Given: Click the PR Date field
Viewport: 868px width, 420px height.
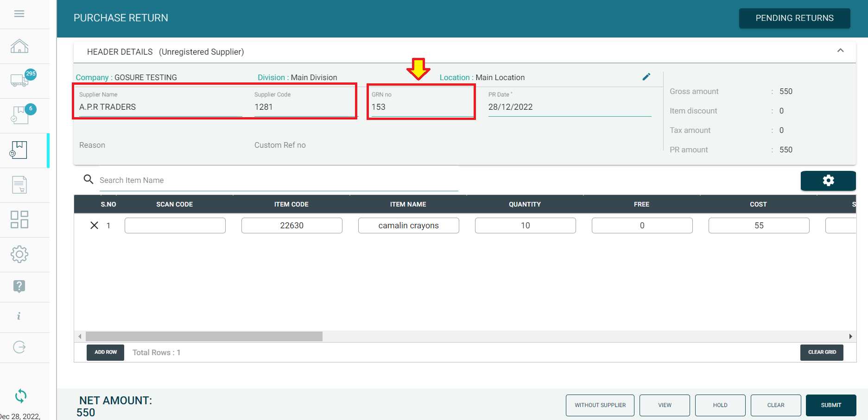Looking at the screenshot, I should (570, 107).
